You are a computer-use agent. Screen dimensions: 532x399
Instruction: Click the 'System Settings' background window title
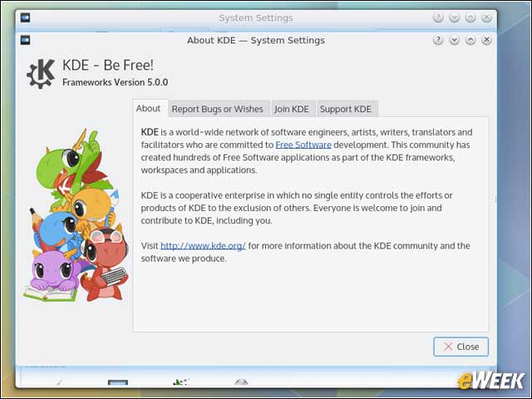click(256, 17)
